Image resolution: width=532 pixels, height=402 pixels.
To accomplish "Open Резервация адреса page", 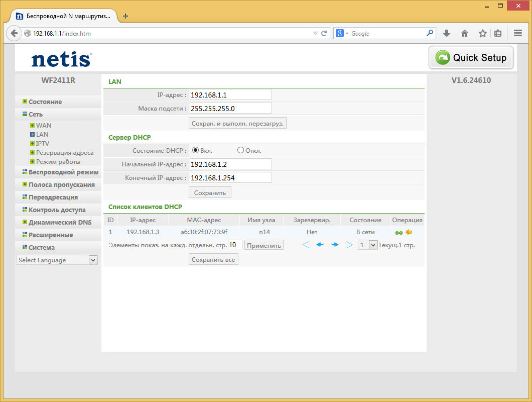I will pyautogui.click(x=64, y=153).
